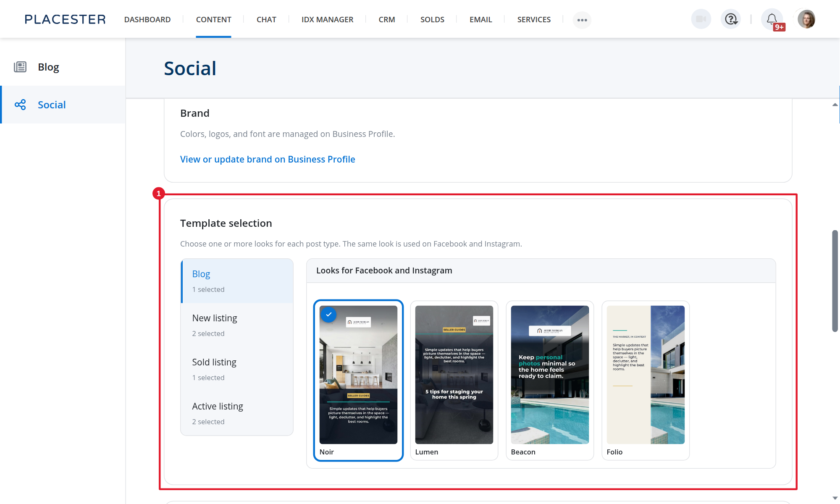Go to Dashboard tab
This screenshot has width=840, height=504.
pyautogui.click(x=147, y=19)
